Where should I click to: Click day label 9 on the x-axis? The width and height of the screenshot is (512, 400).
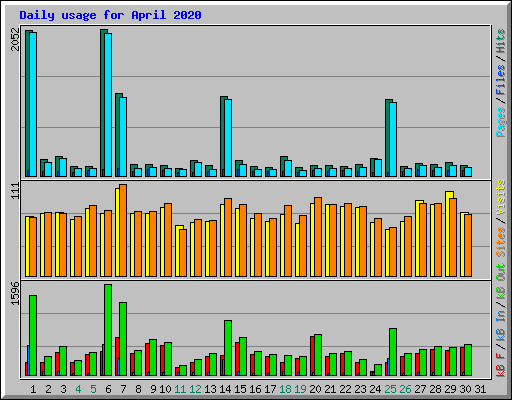click(x=153, y=389)
